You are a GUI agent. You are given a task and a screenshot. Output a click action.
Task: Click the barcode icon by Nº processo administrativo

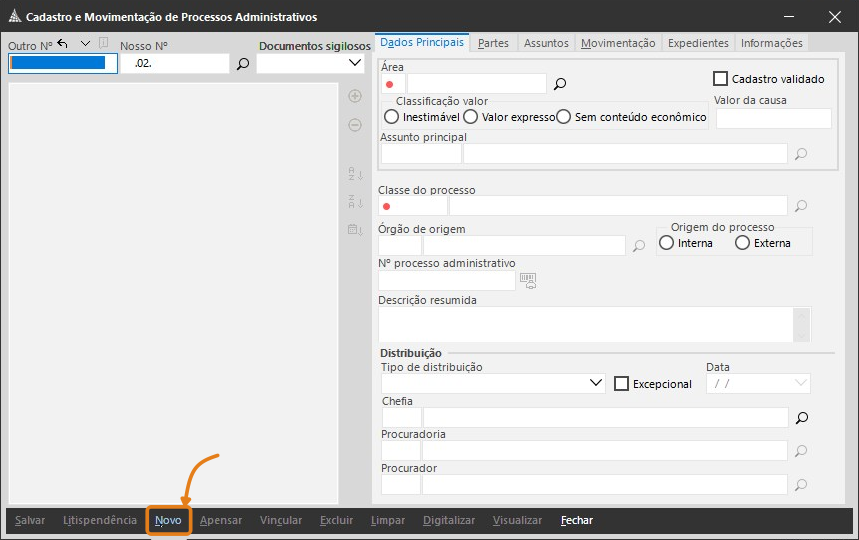(528, 281)
